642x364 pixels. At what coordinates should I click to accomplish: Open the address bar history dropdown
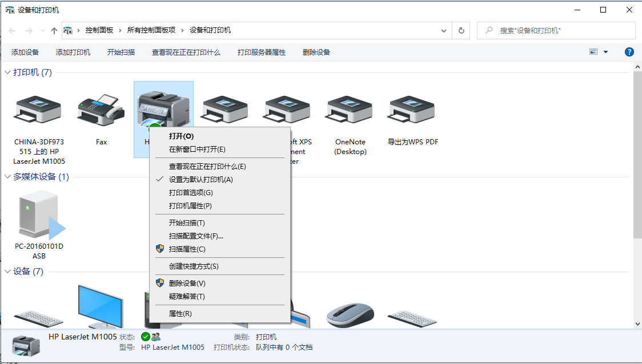(444, 30)
